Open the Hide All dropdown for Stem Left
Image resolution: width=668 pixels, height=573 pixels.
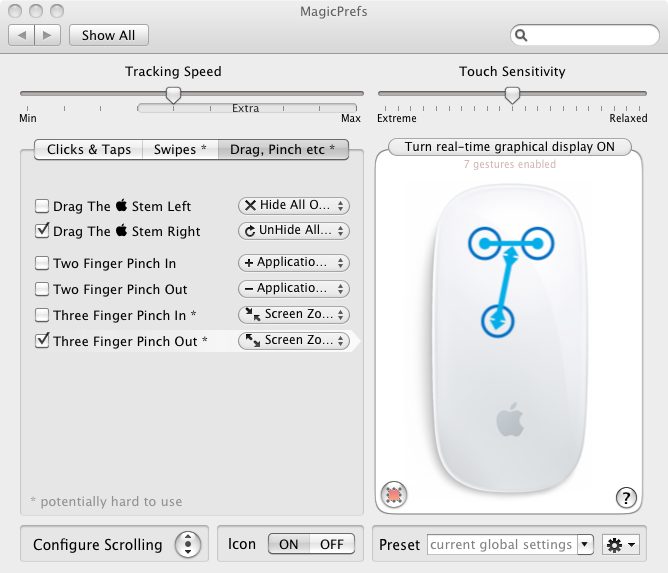click(293, 205)
